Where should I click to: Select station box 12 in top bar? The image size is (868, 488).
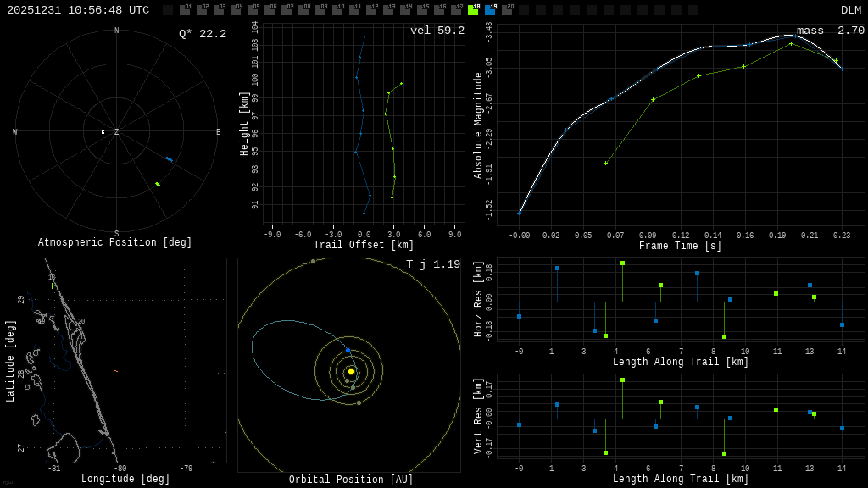coord(371,10)
